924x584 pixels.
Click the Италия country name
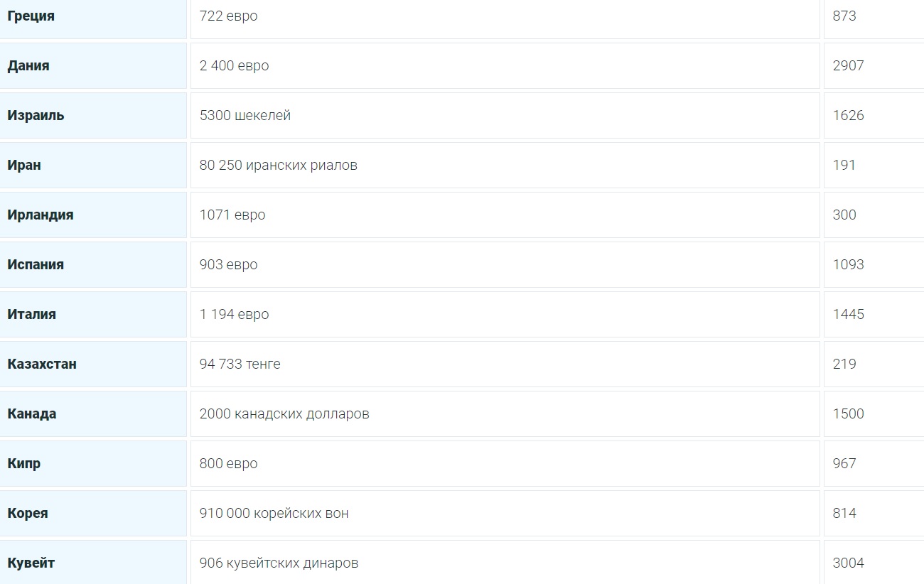[x=32, y=314]
